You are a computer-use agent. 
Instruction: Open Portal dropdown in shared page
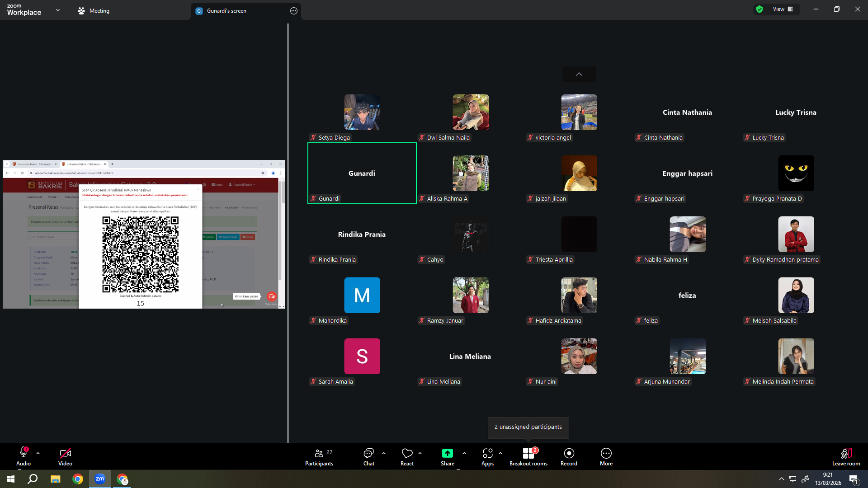tap(53, 197)
